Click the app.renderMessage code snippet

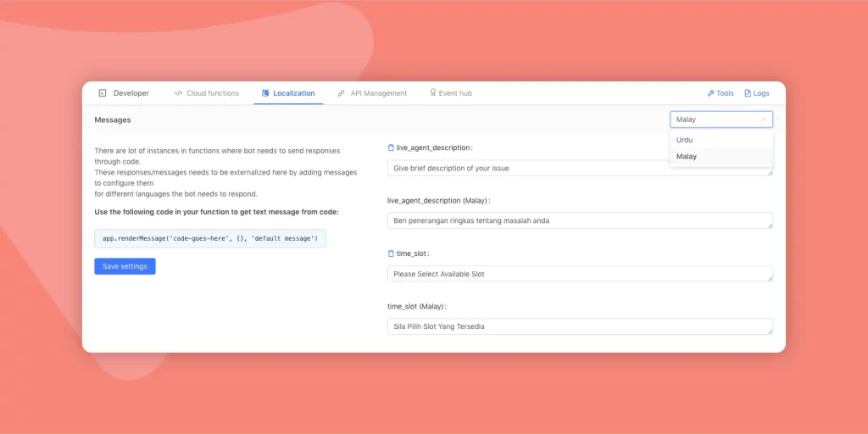pos(210,238)
